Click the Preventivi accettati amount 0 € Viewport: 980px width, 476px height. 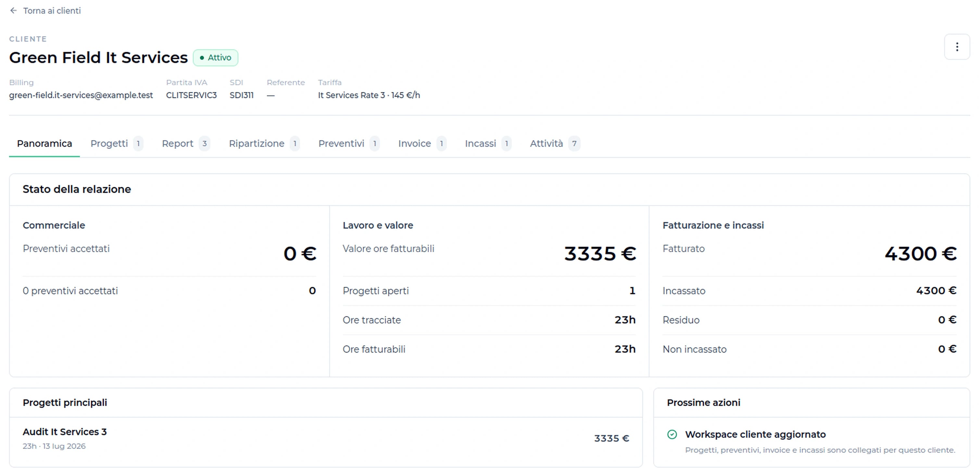click(300, 254)
